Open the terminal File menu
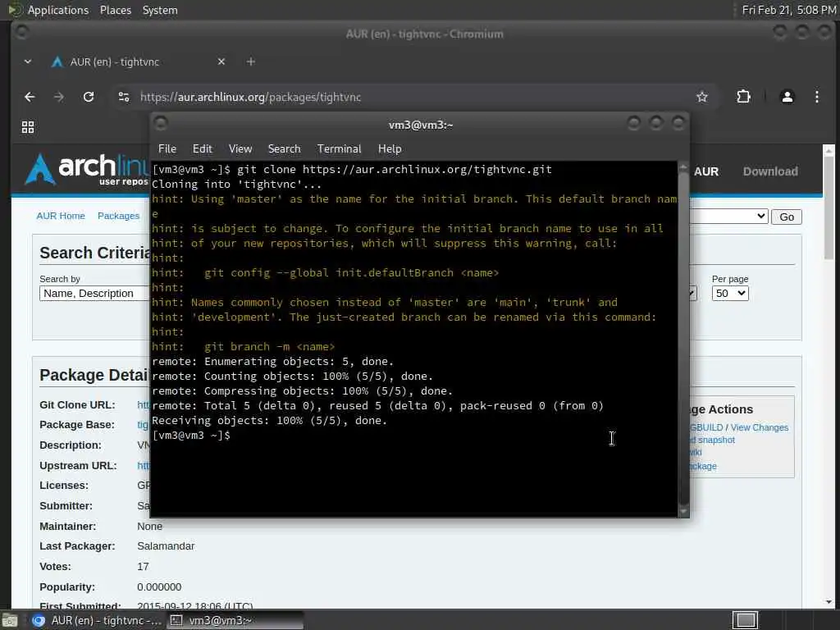Viewport: 840px width, 630px height. click(167, 149)
